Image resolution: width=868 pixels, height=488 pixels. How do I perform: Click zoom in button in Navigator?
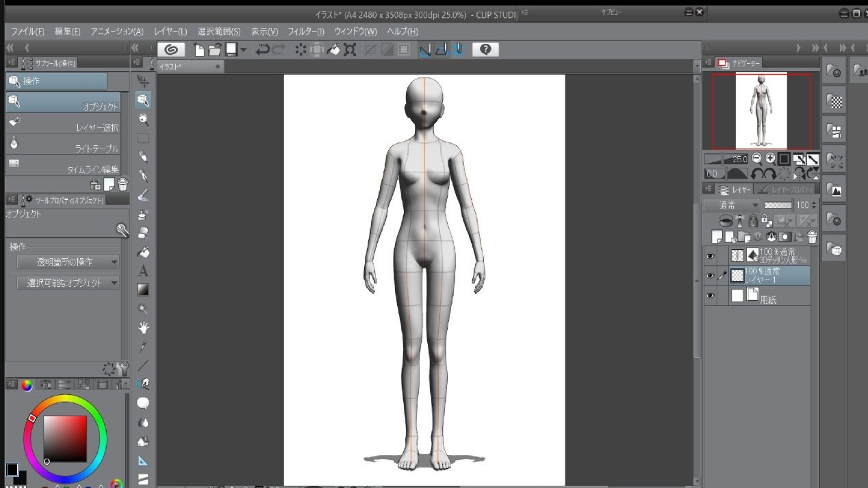770,158
